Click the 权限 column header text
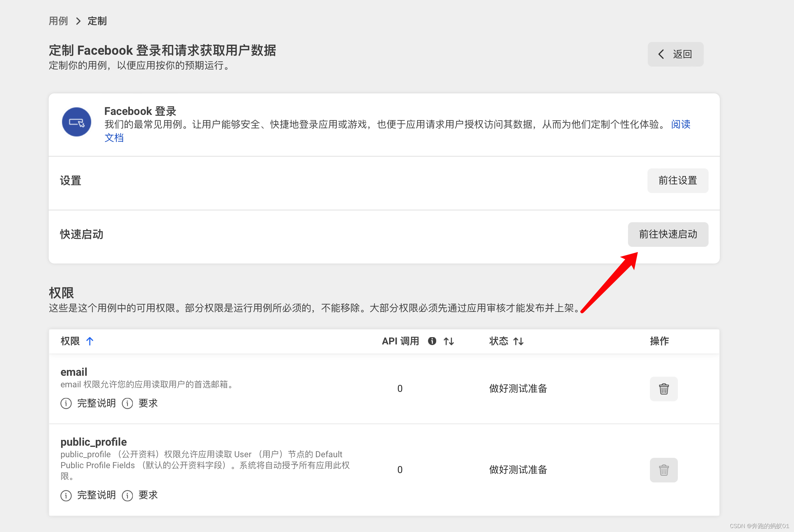This screenshot has width=794, height=532. point(70,341)
